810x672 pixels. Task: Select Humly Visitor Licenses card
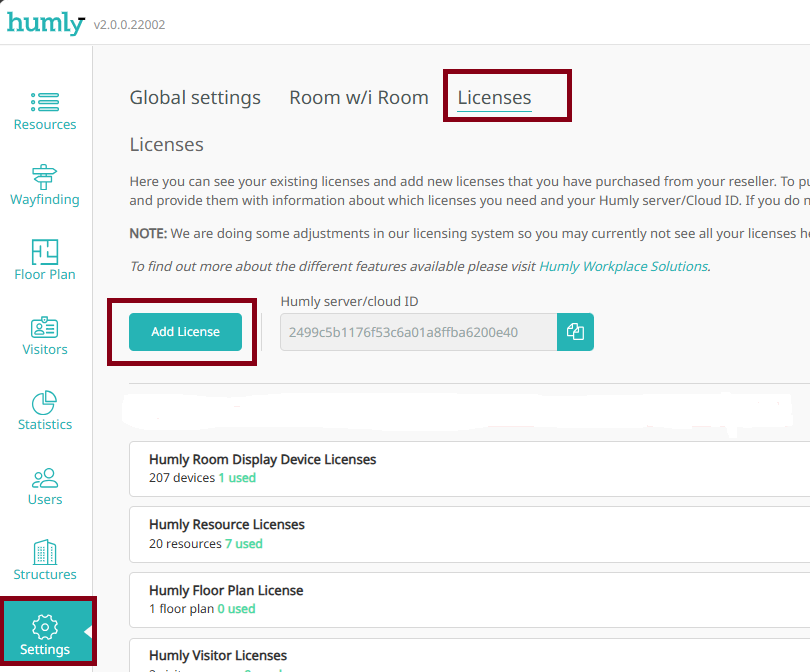coord(470,655)
